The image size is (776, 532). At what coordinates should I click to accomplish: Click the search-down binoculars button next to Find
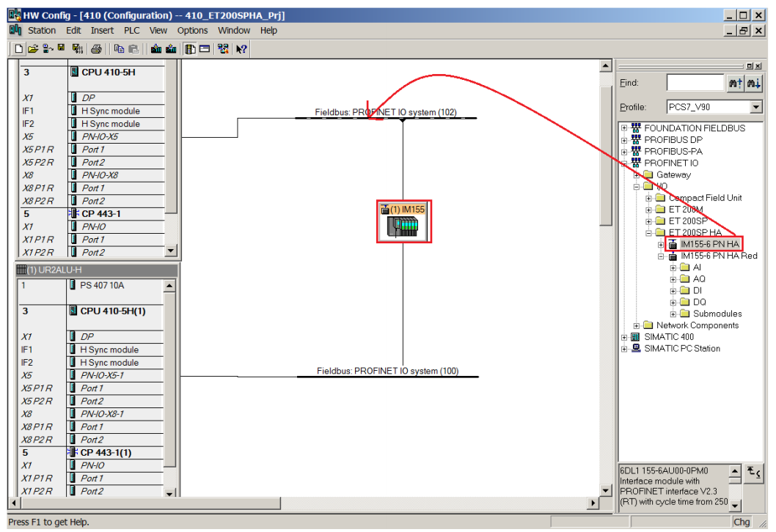[753, 83]
